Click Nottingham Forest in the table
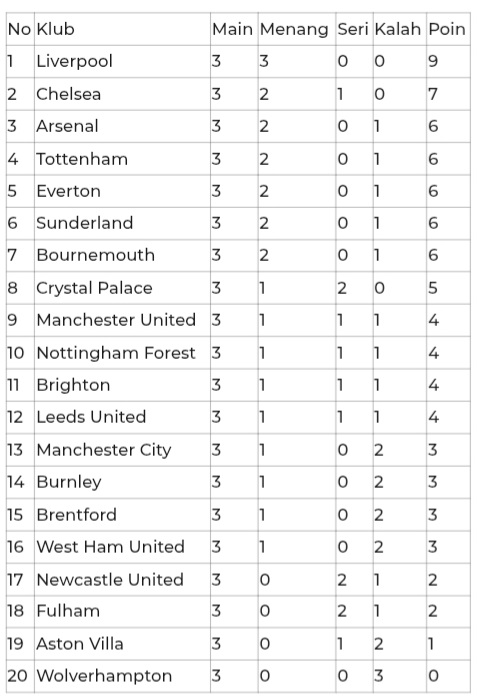 [x=116, y=353]
